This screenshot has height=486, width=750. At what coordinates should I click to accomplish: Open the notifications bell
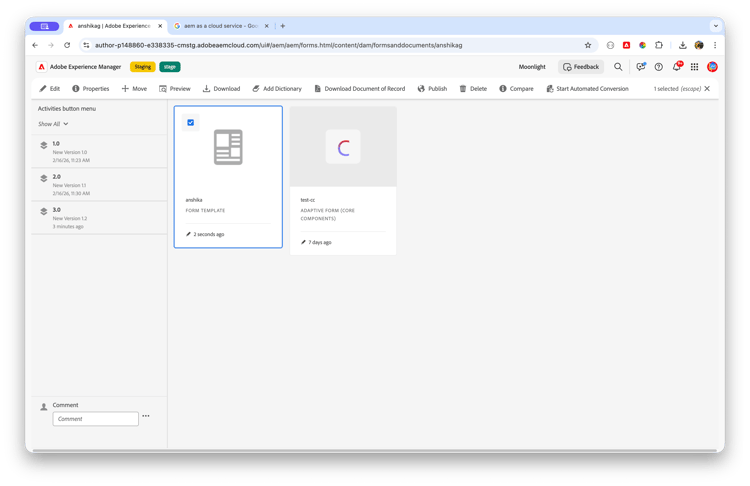[x=677, y=67]
